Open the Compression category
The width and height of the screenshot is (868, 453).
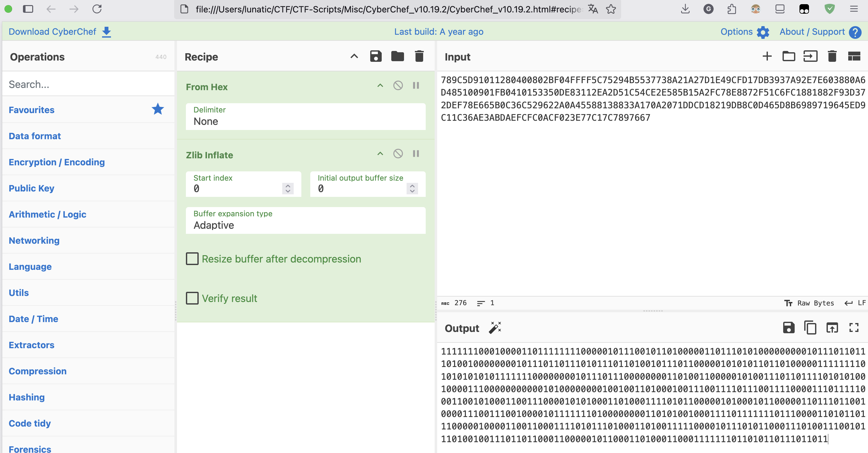(88, 371)
